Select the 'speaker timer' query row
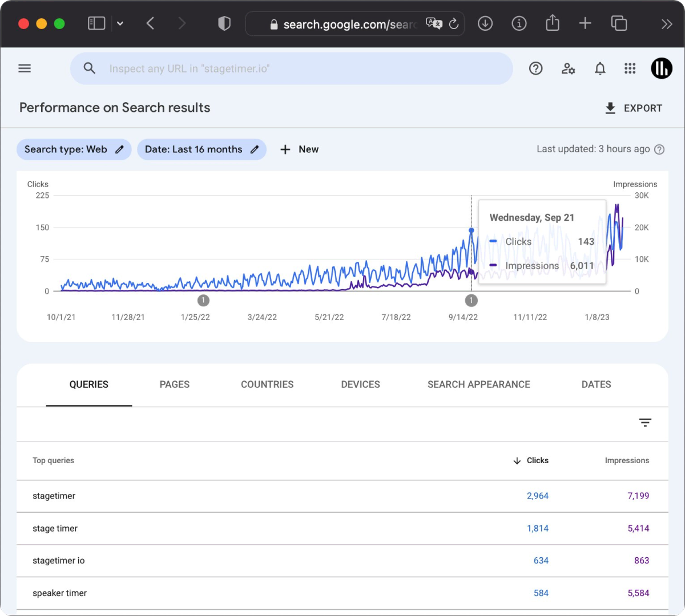This screenshot has width=685, height=616. point(342,593)
